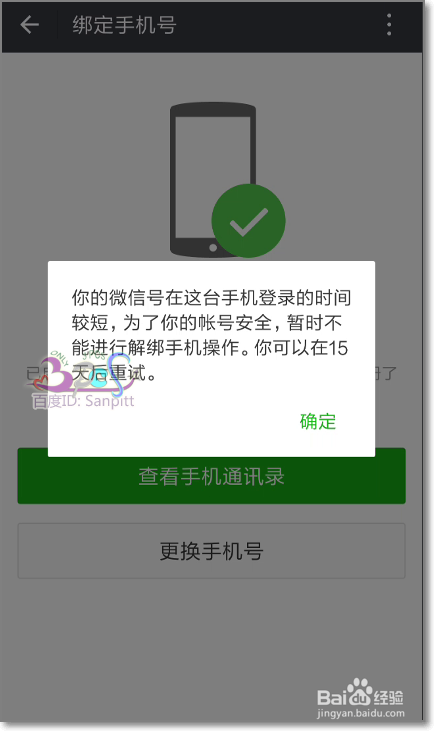Screen dimensions: 434x731
Task: Tap the 15 in the dialog message
Action: tap(338, 348)
